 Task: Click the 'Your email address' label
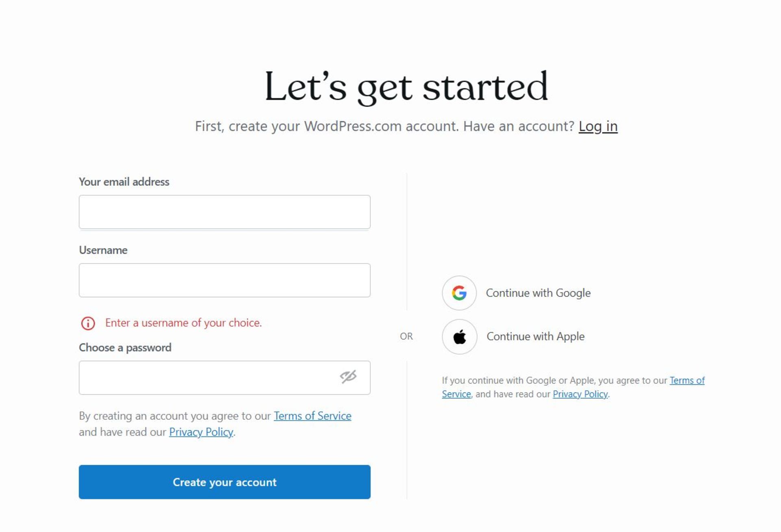tap(124, 182)
